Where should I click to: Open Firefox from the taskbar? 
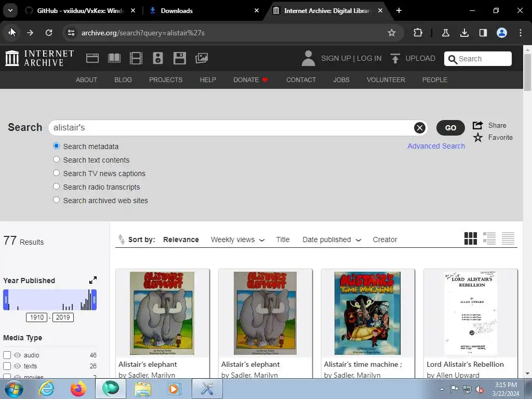[x=78, y=389]
